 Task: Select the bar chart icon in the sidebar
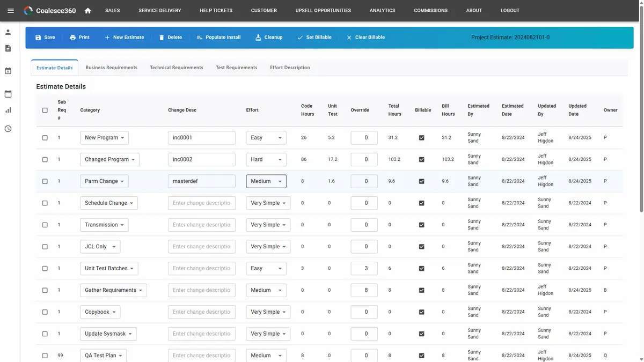coord(8,109)
